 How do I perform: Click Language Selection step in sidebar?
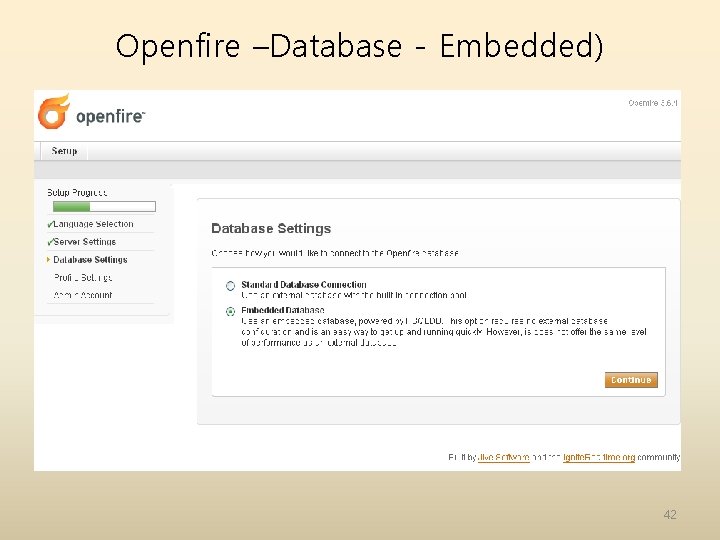pyautogui.click(x=93, y=224)
